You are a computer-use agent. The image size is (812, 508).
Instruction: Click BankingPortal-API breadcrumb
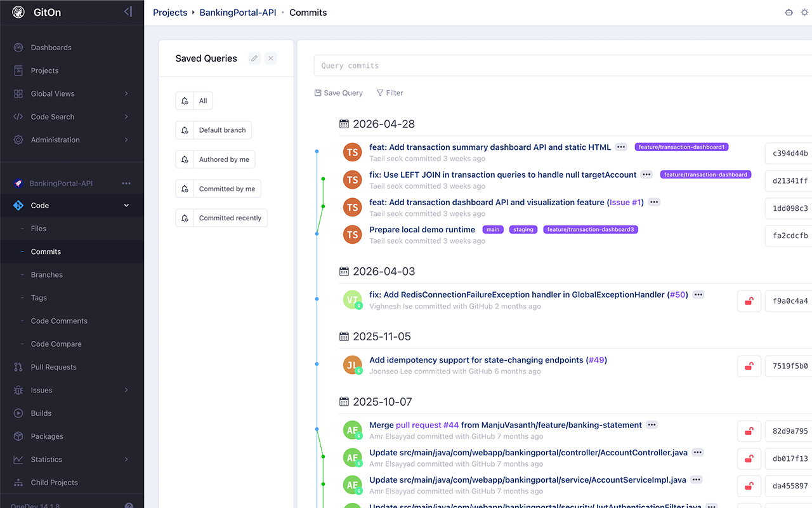tap(238, 13)
